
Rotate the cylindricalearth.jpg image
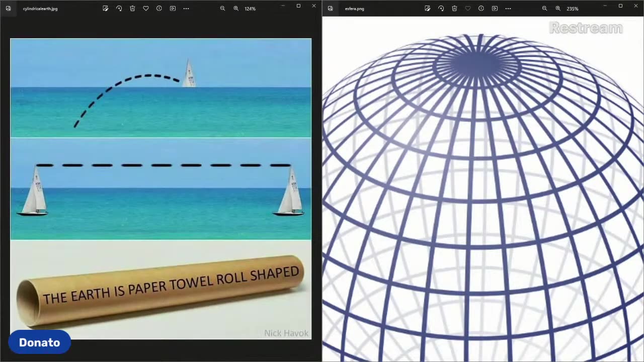(119, 9)
